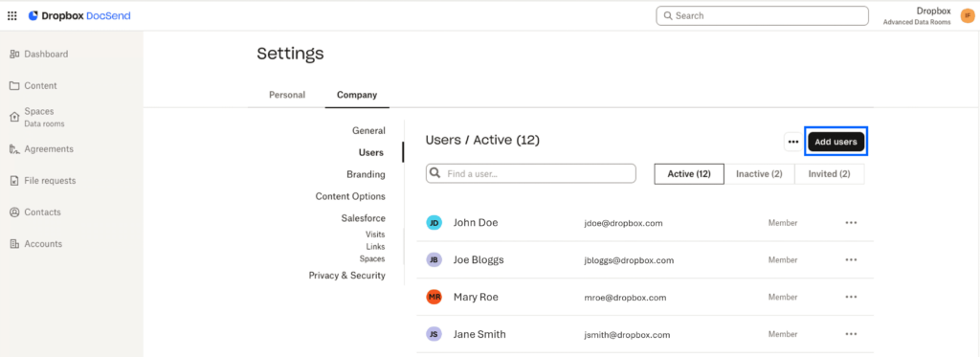The height and width of the screenshot is (357, 980).
Task: Open Salesforce Visits sub-item
Action: click(x=375, y=234)
